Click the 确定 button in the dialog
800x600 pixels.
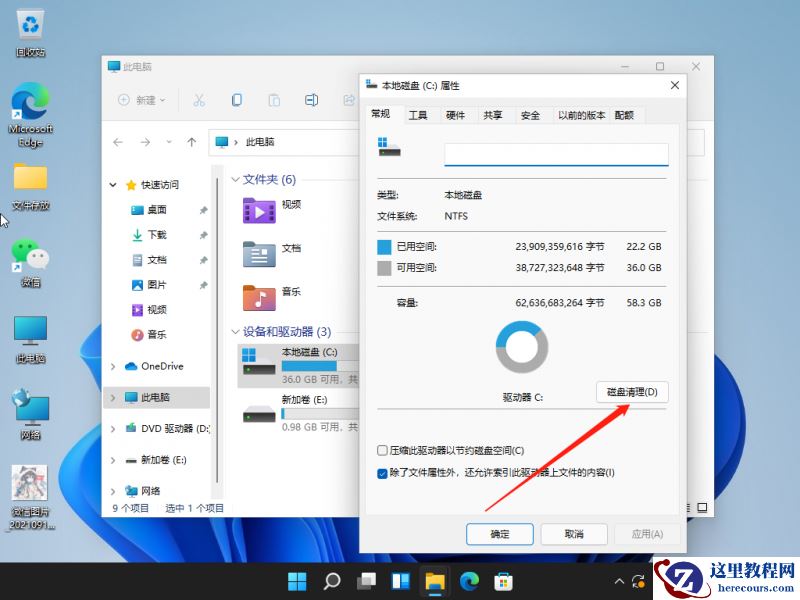pos(499,534)
